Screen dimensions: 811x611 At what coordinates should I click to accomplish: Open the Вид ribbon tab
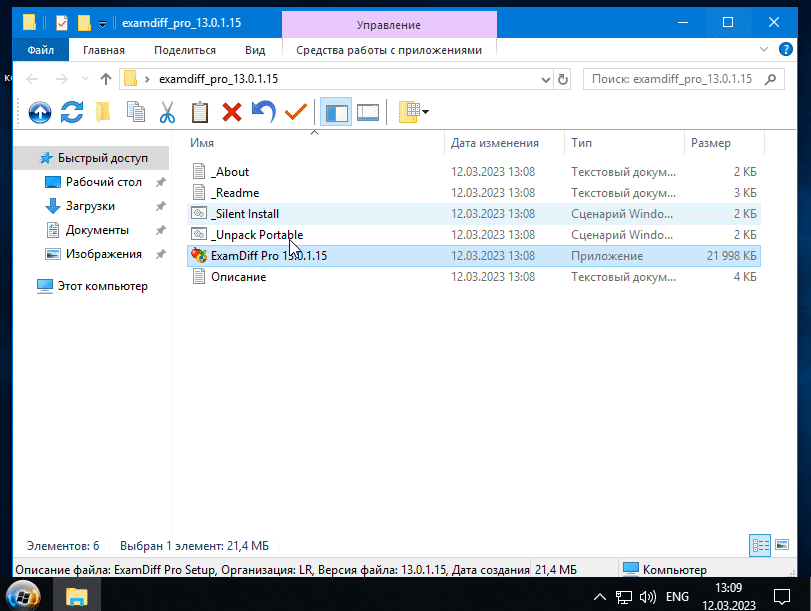point(255,50)
